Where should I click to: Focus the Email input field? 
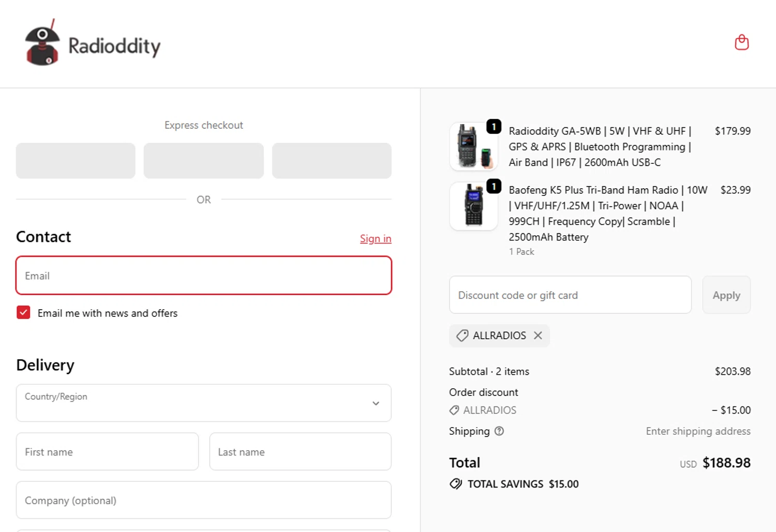(x=203, y=276)
